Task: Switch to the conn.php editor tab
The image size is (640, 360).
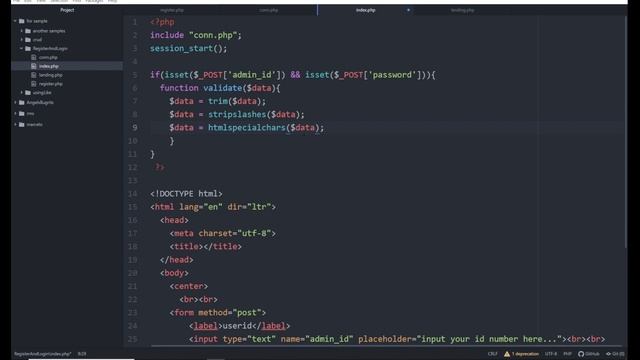Action: pyautogui.click(x=269, y=10)
